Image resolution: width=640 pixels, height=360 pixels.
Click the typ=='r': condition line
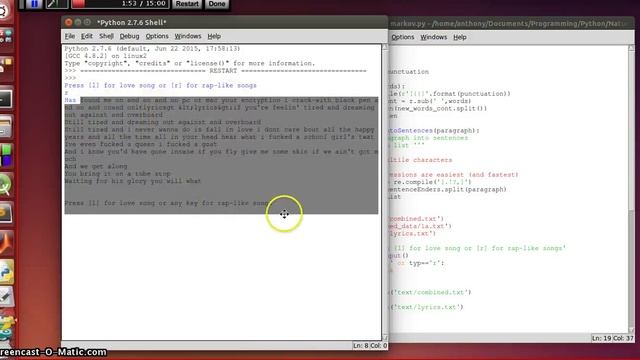point(416,263)
